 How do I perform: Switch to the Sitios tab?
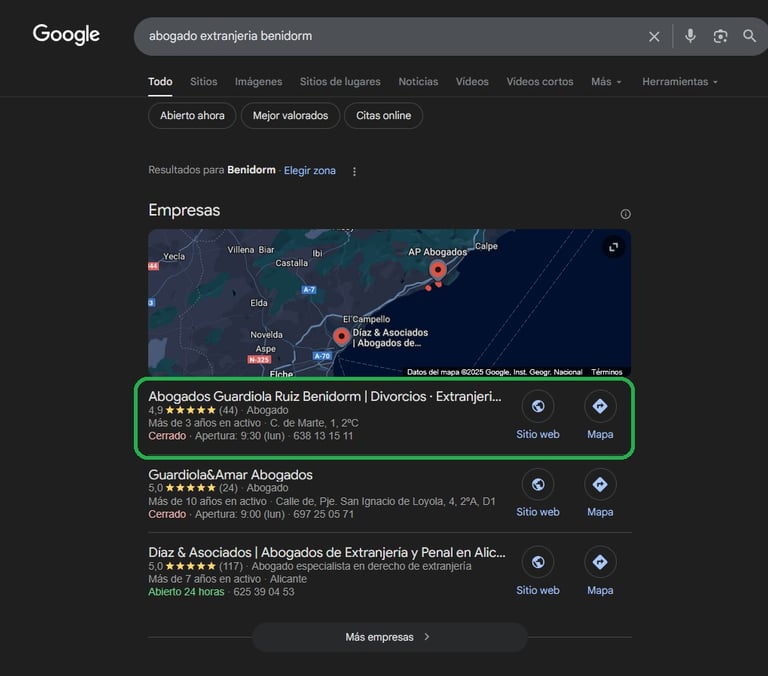[x=203, y=82]
